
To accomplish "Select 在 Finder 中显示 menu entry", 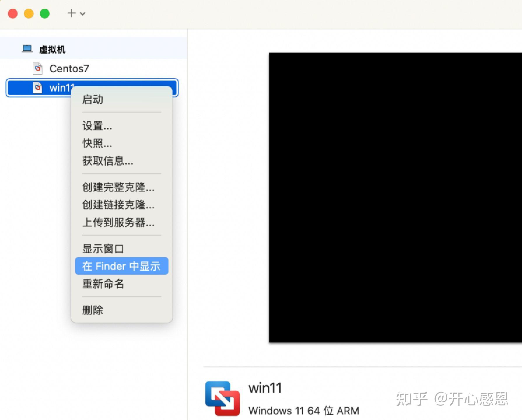I will [121, 266].
